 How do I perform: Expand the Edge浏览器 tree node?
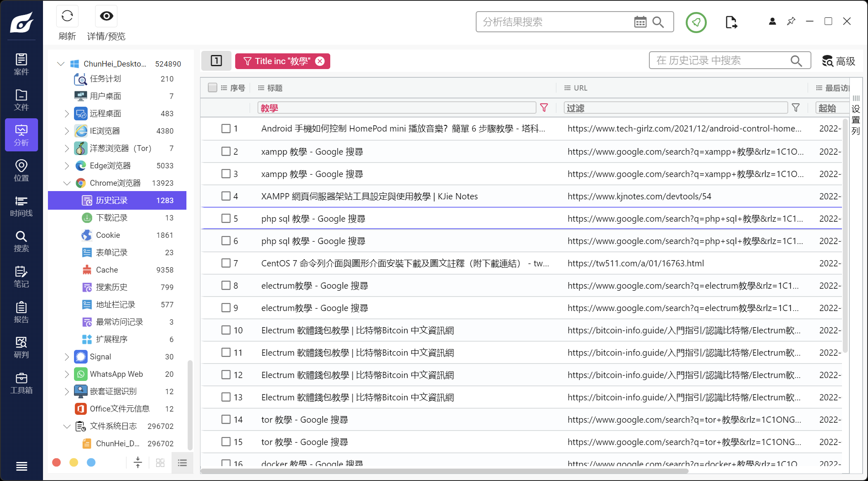(x=67, y=165)
